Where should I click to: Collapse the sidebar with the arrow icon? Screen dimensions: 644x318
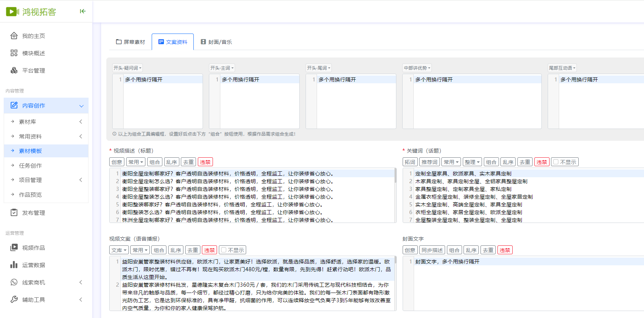click(x=83, y=11)
